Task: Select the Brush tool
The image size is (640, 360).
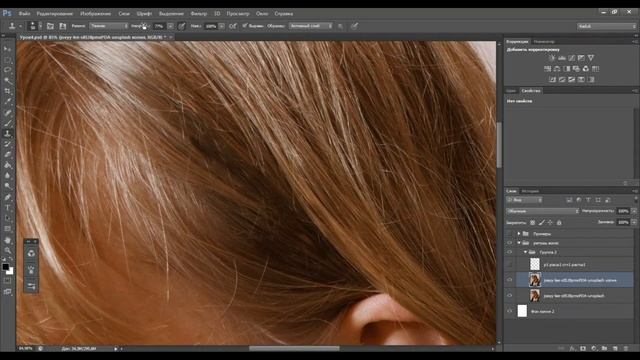Action: pos(7,123)
